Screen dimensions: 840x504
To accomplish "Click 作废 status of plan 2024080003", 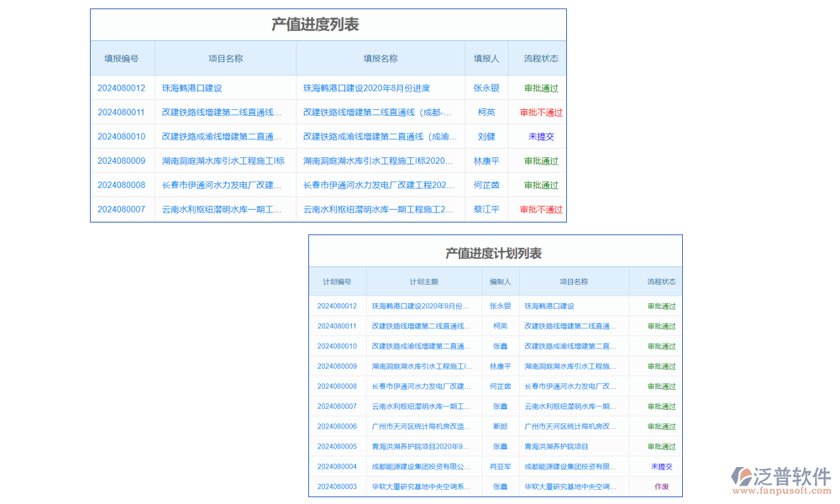I will [660, 486].
